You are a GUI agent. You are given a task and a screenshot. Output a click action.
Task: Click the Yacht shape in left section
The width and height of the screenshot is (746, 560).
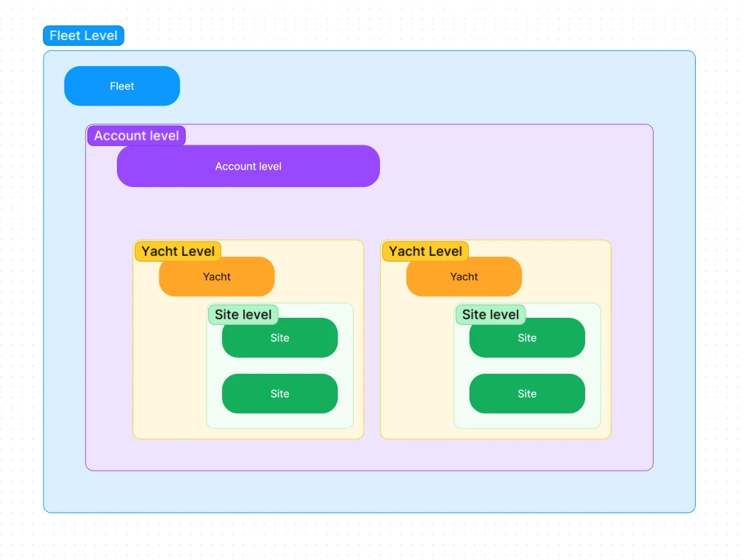(x=216, y=276)
